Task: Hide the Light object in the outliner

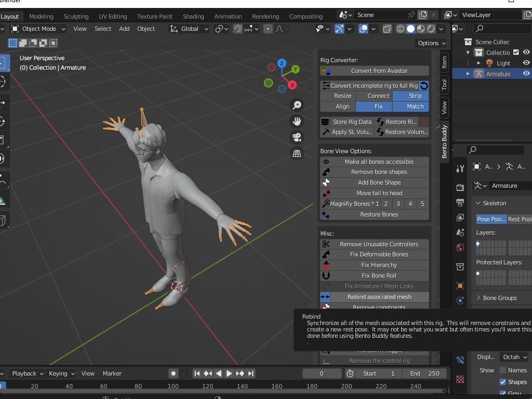Action: (526, 63)
